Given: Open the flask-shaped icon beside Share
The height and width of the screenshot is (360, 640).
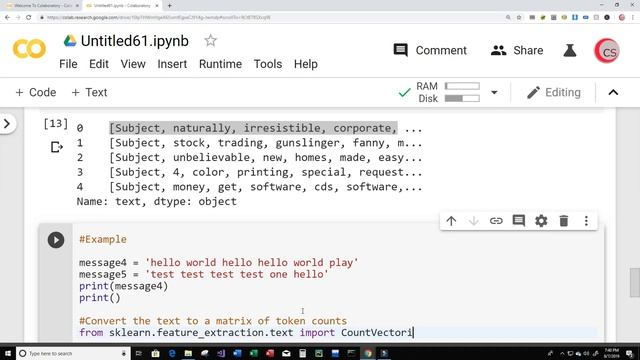Looking at the screenshot, I should pyautogui.click(x=570, y=51).
